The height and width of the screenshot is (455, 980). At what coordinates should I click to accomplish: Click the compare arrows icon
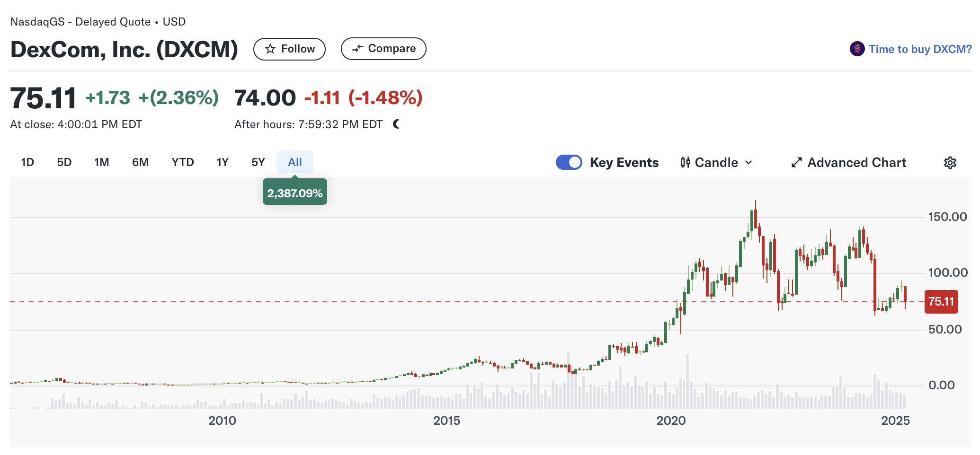[358, 49]
